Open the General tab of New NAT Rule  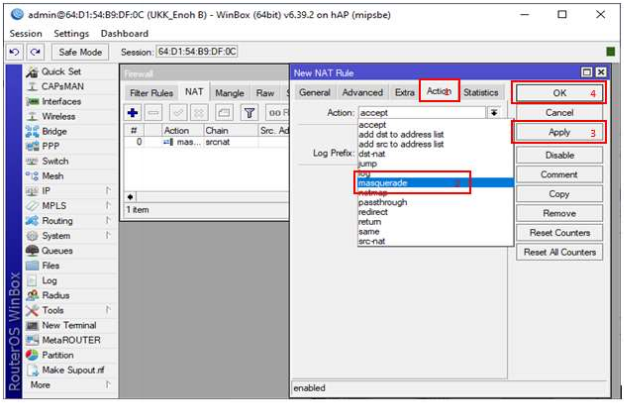315,93
